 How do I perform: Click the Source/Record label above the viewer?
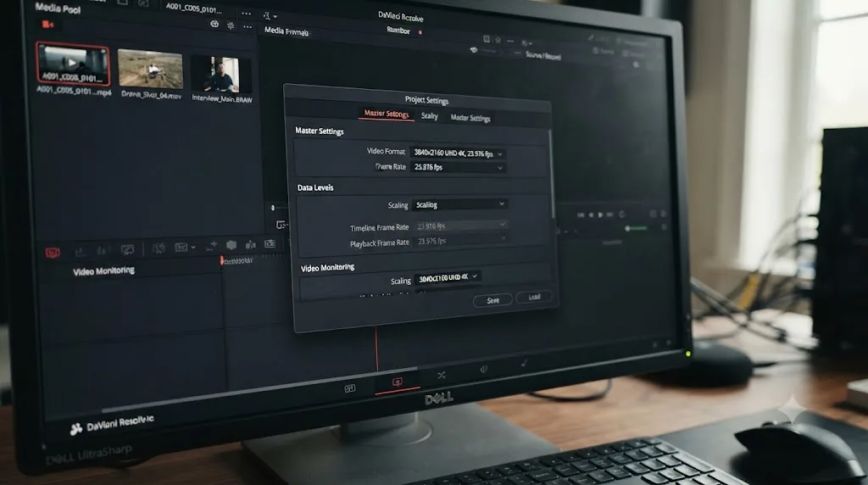[543, 55]
